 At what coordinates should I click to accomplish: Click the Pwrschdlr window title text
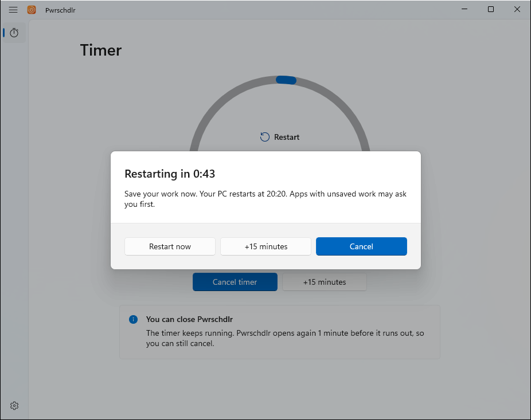pos(60,10)
